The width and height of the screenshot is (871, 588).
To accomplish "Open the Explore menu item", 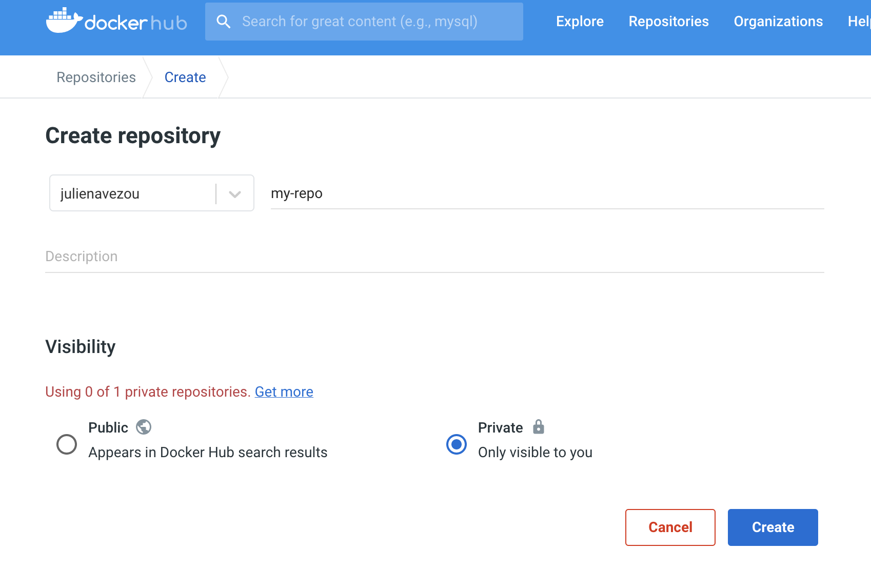I will click(580, 21).
